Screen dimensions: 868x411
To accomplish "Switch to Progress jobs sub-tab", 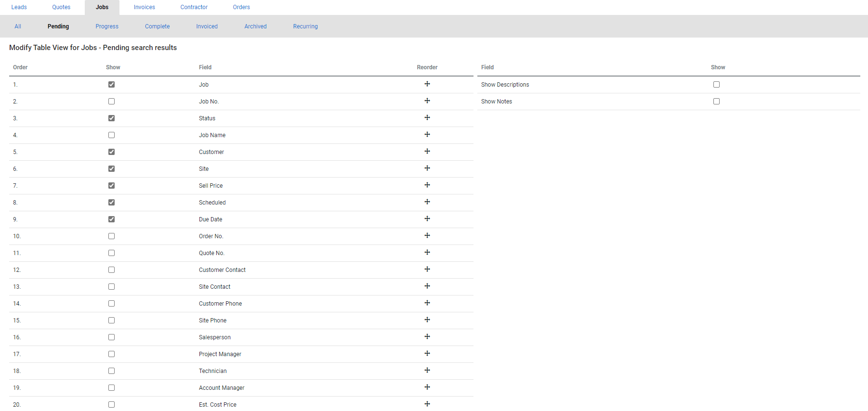I will tap(107, 26).
